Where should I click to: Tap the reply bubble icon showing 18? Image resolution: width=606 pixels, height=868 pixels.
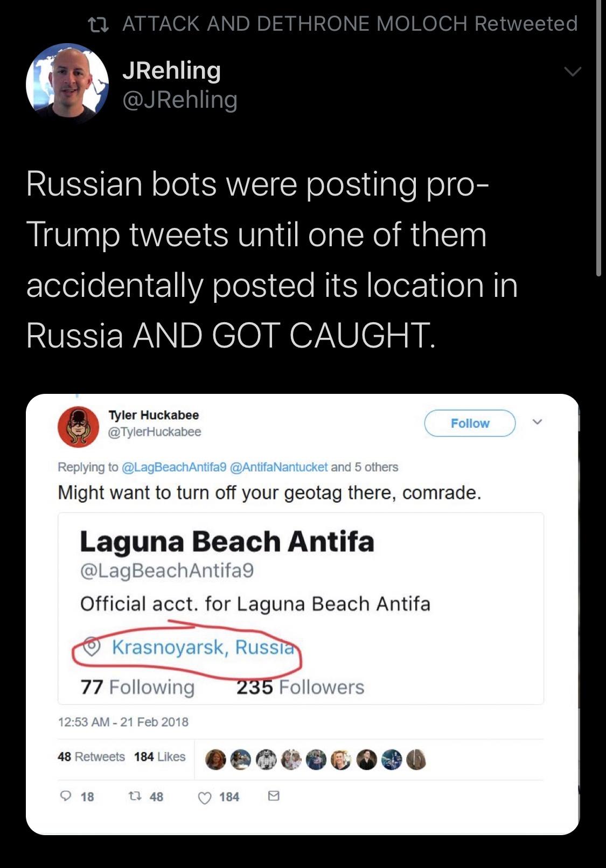pyautogui.click(x=66, y=796)
